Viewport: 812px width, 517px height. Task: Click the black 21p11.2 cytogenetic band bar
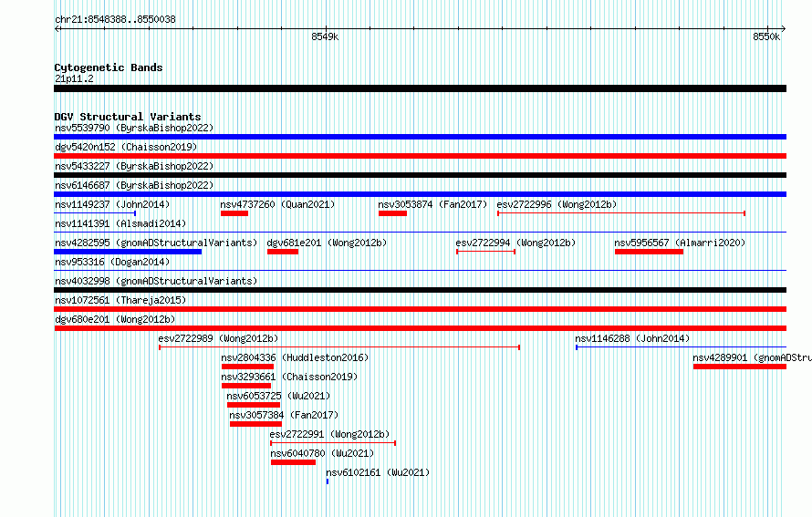[420, 88]
